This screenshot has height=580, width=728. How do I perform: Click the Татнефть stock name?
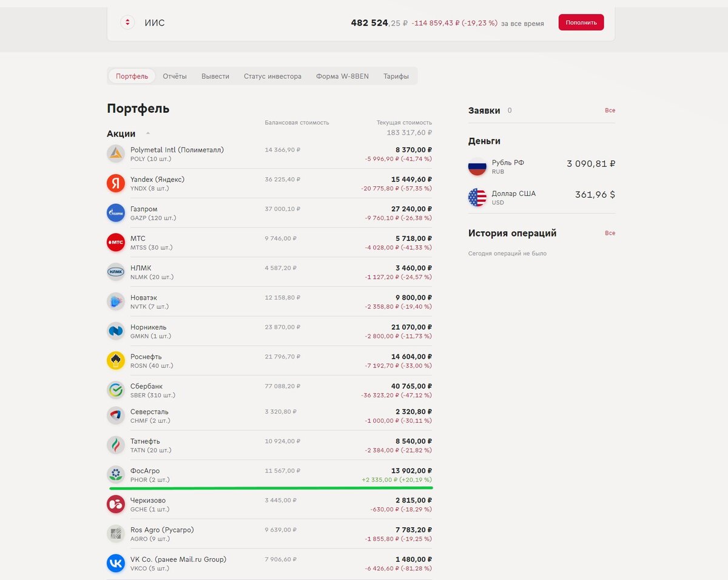pos(145,442)
